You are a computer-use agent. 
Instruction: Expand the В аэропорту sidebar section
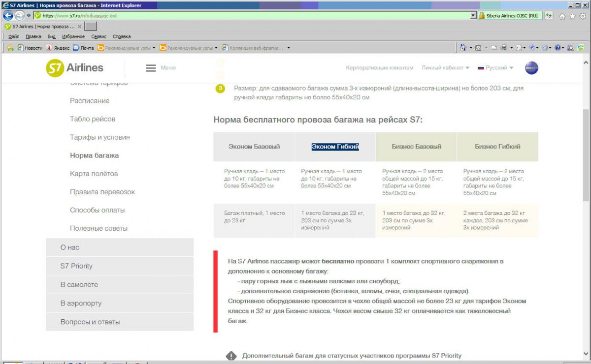click(120, 303)
